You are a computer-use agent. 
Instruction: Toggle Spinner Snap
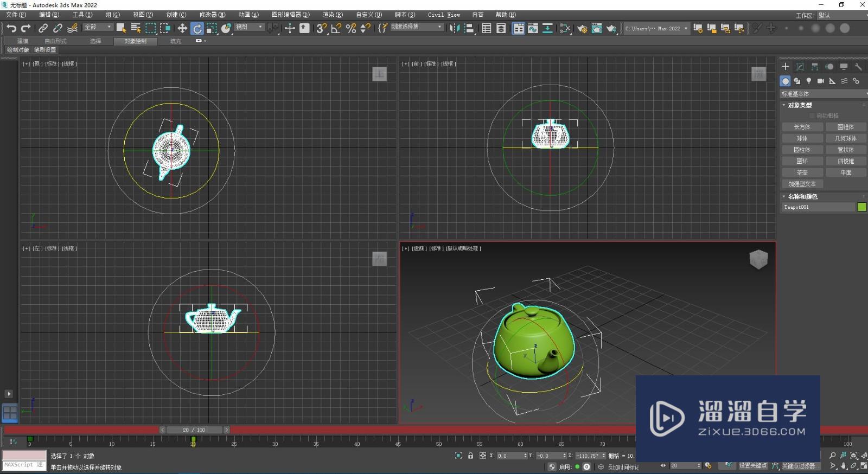[x=366, y=28]
